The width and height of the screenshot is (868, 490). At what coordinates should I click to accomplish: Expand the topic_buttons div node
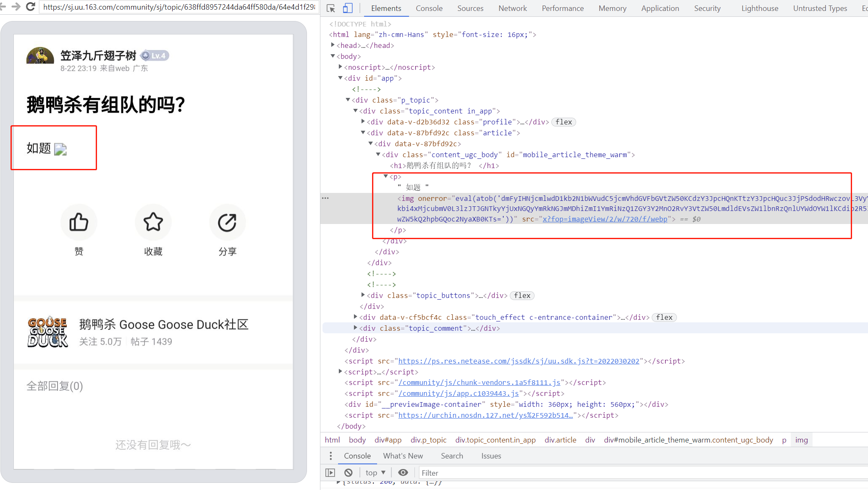363,295
